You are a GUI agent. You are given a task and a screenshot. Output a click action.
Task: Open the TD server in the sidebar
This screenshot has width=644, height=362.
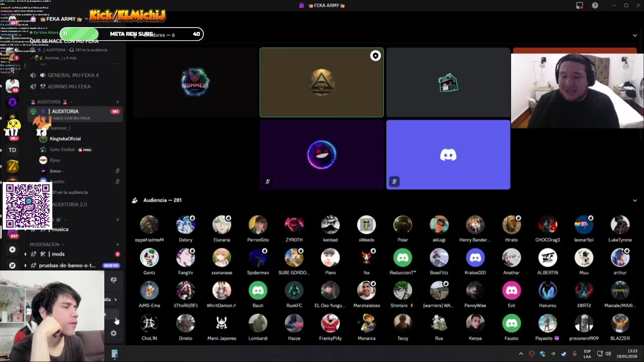pos(13,150)
